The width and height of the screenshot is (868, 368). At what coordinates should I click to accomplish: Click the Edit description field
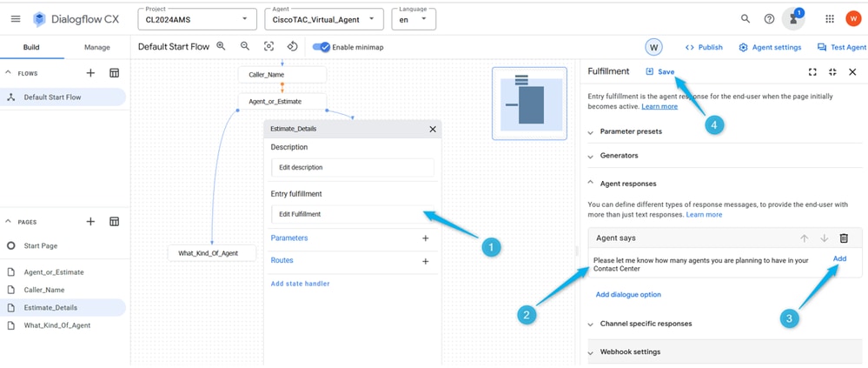tap(353, 167)
